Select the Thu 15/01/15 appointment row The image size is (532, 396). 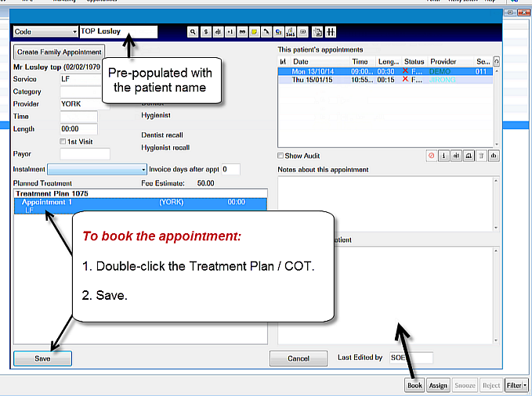click(385, 80)
